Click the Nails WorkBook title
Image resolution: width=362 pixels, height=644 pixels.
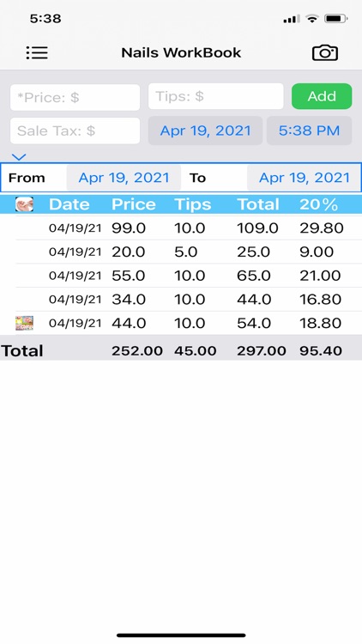tap(181, 52)
